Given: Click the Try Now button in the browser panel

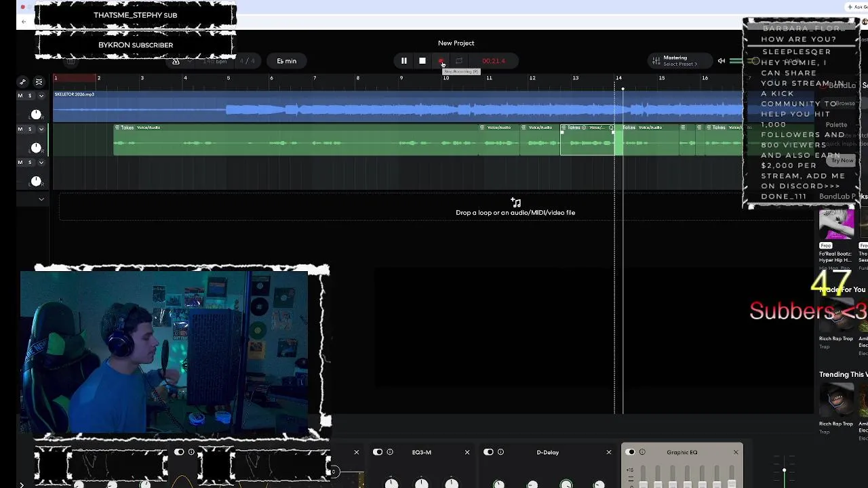Looking at the screenshot, I should tap(842, 161).
